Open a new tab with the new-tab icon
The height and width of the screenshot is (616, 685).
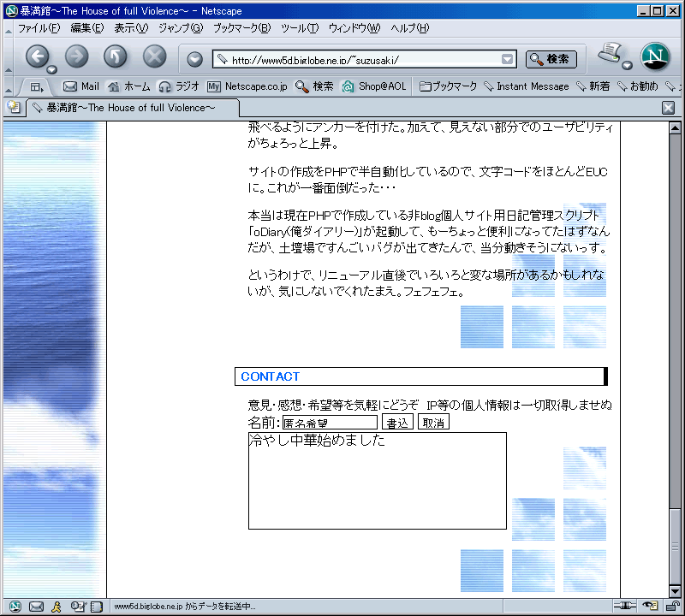point(14,107)
